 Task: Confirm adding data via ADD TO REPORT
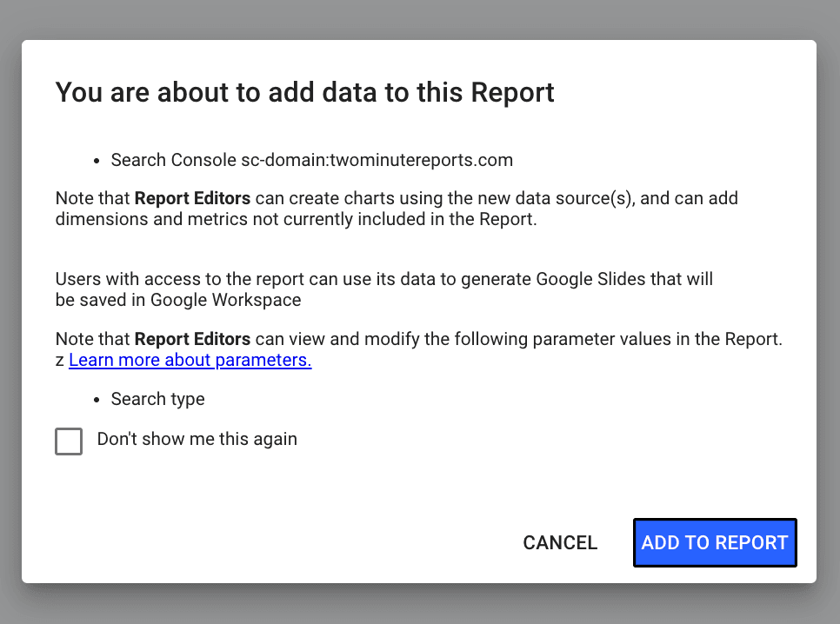(x=714, y=542)
